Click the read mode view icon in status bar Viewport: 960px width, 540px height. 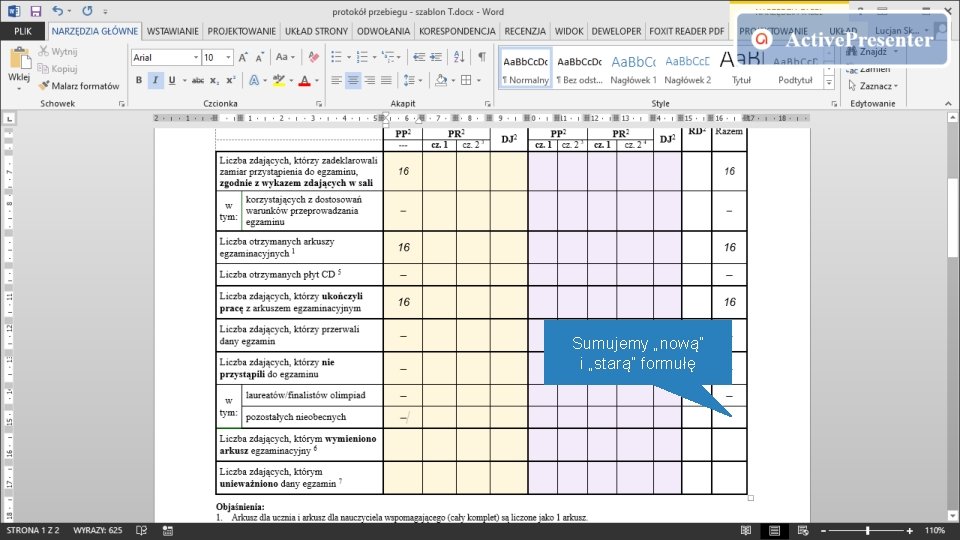pyautogui.click(x=746, y=531)
